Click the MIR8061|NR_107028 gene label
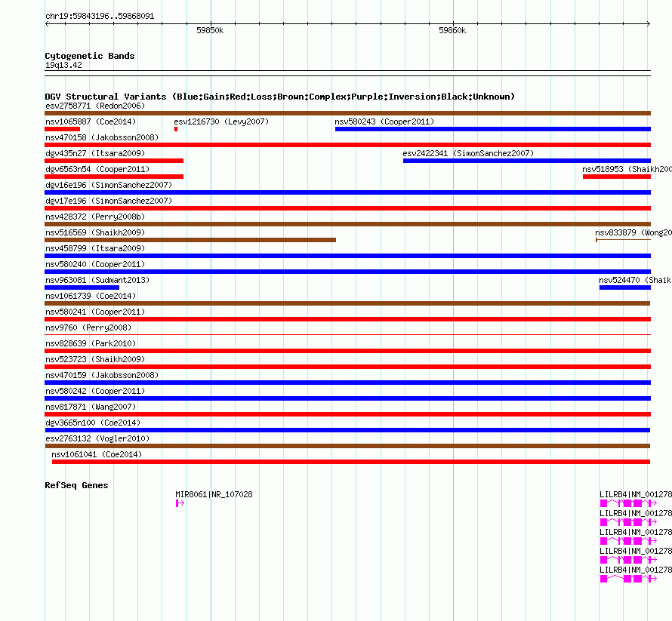Screen dimensions: 672x621 [x=214, y=494]
